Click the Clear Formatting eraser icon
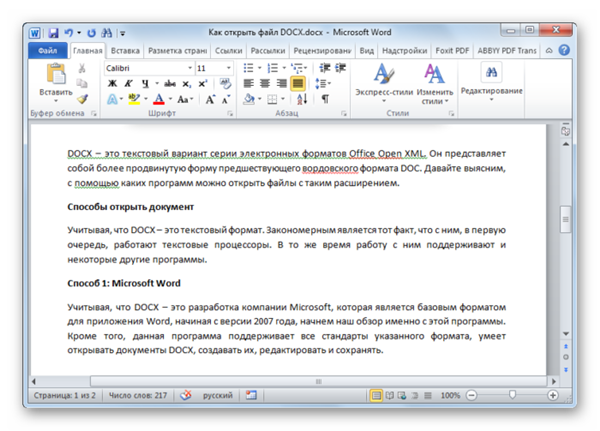Image resolution: width=600 pixels, height=431 pixels. coord(225,83)
